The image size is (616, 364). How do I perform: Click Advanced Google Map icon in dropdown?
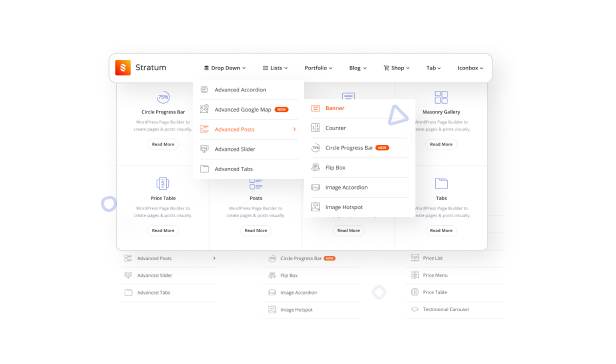[x=204, y=109]
